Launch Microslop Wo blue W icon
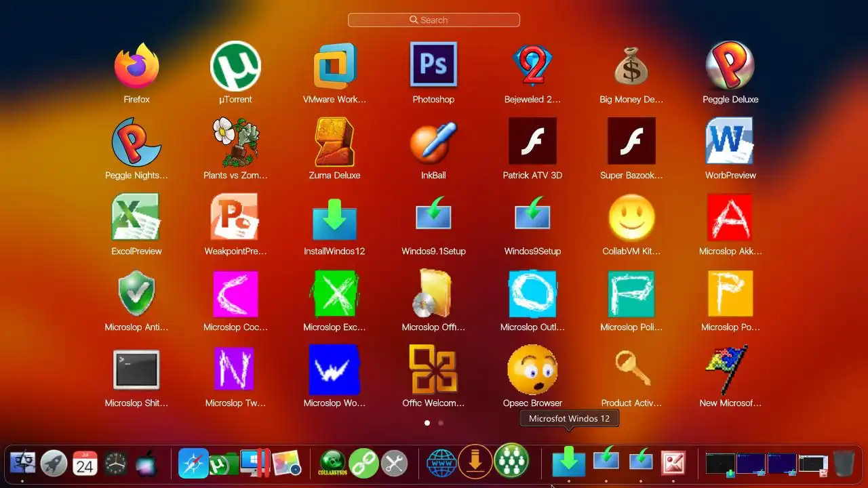 point(334,369)
